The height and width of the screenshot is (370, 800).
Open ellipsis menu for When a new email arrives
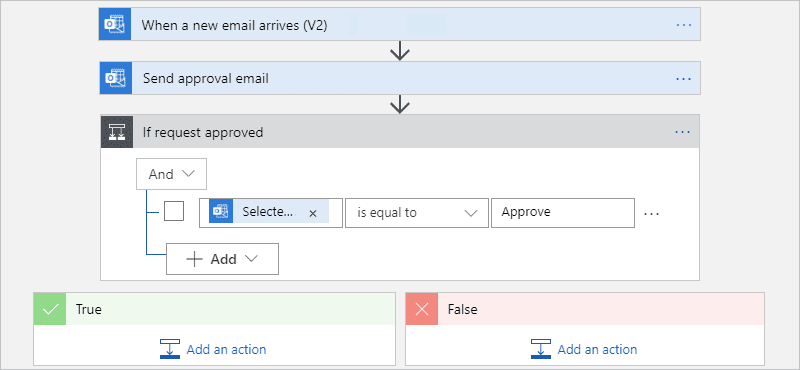pos(684,24)
